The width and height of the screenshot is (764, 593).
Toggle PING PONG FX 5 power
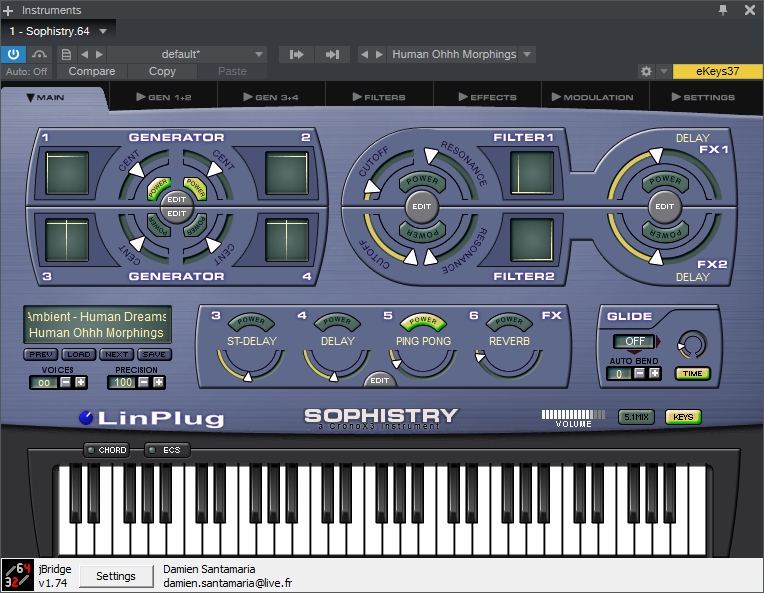[423, 321]
